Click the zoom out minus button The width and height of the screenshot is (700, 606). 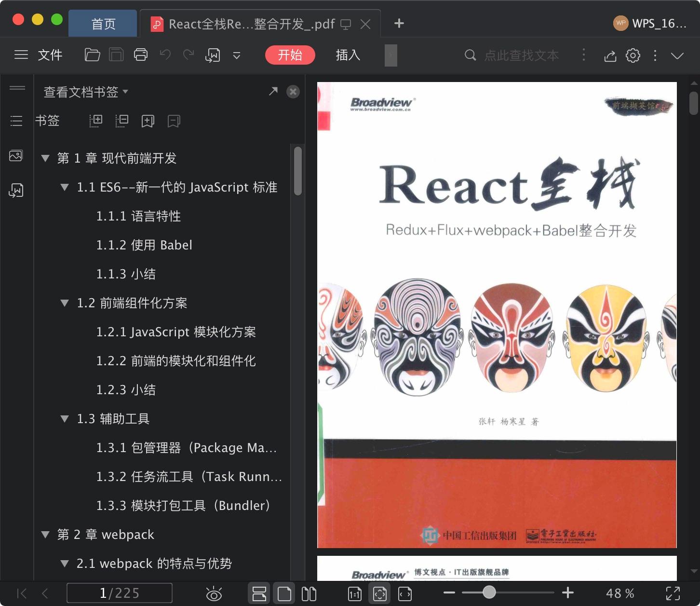449,592
